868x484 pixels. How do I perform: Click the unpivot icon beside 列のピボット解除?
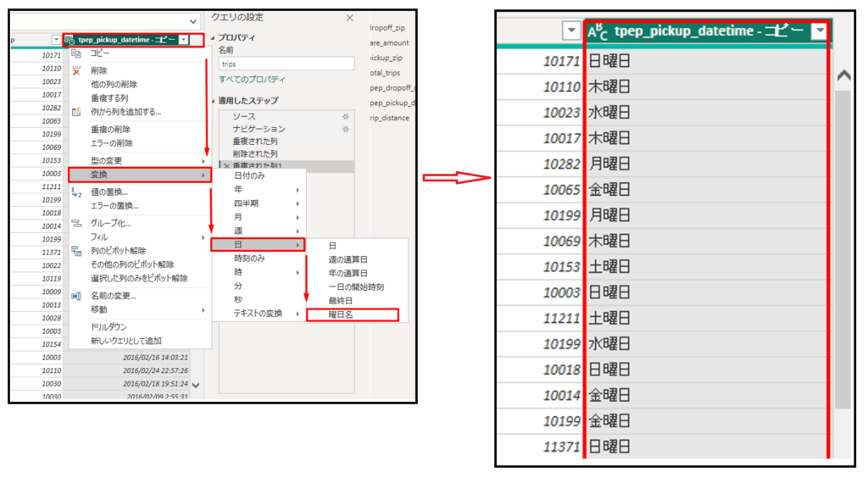[x=76, y=251]
